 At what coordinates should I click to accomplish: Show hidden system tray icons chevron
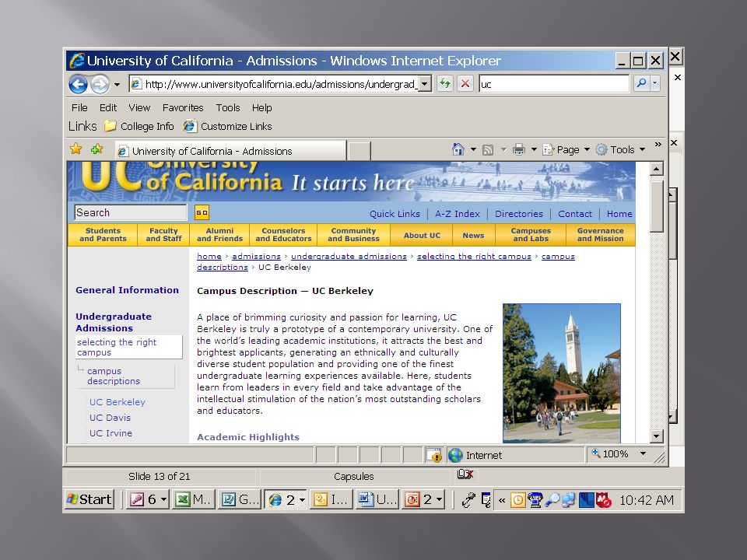tap(502, 500)
